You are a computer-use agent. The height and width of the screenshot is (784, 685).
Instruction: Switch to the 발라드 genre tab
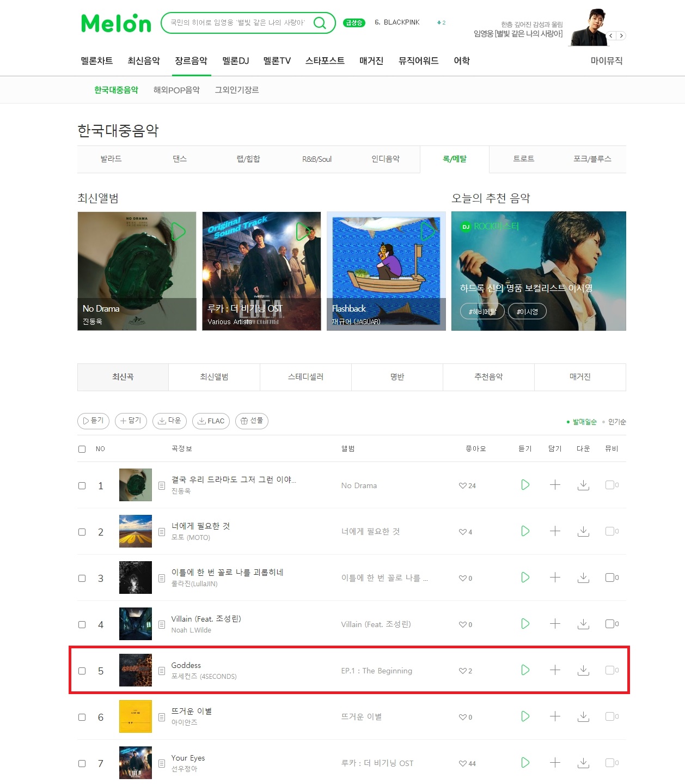pos(111,159)
